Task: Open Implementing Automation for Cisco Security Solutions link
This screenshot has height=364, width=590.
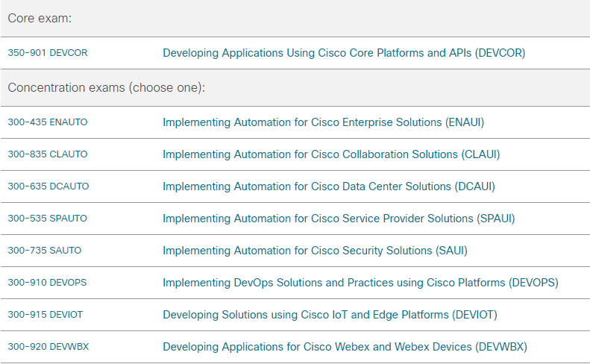Action: [315, 251]
